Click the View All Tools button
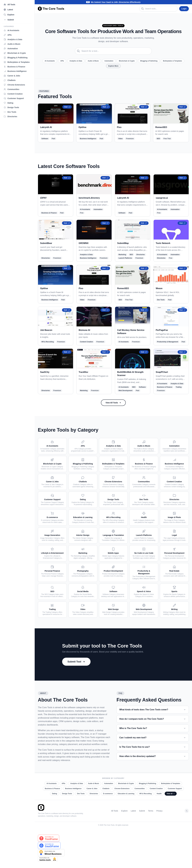192x868 pixels. tap(113, 403)
